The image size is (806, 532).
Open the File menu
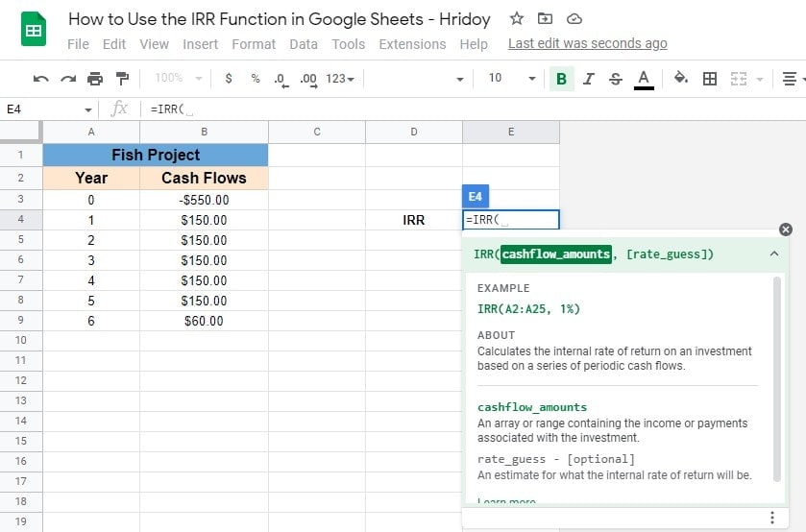[78, 44]
